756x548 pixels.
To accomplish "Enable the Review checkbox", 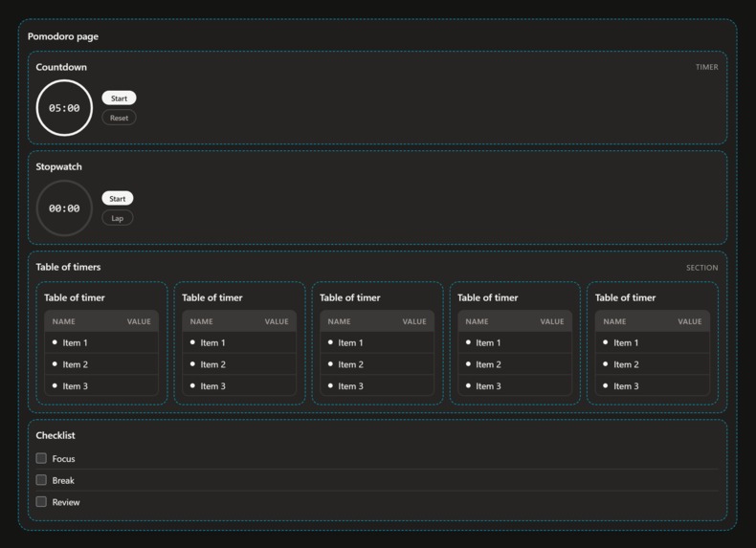I will coord(41,501).
